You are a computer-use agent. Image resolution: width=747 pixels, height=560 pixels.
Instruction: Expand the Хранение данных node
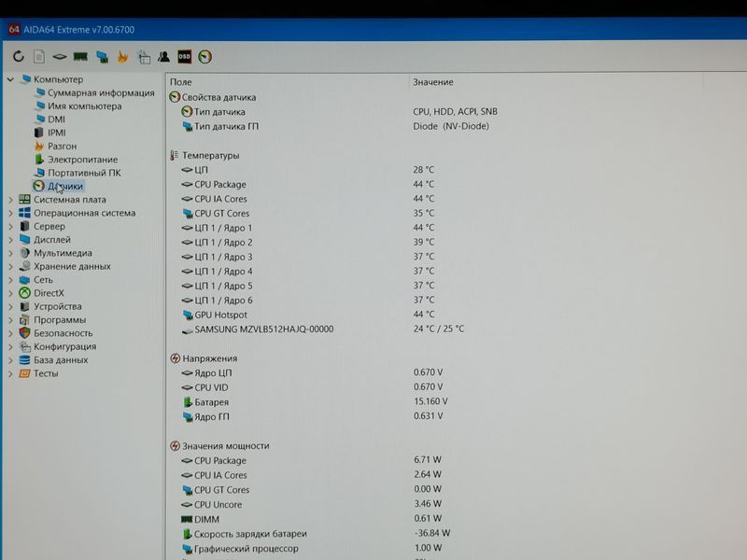tap(10, 266)
